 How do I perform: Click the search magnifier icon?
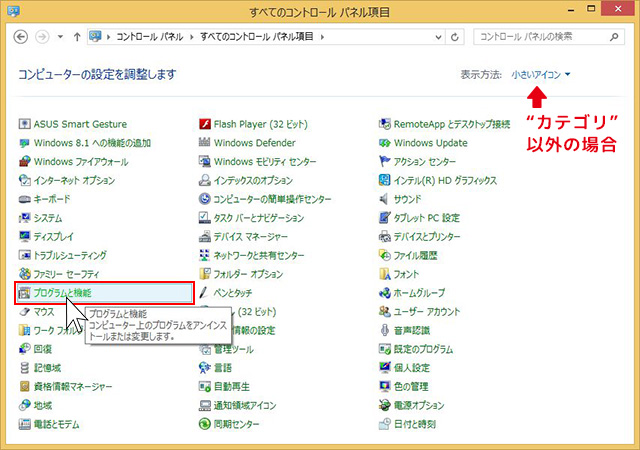coord(614,37)
